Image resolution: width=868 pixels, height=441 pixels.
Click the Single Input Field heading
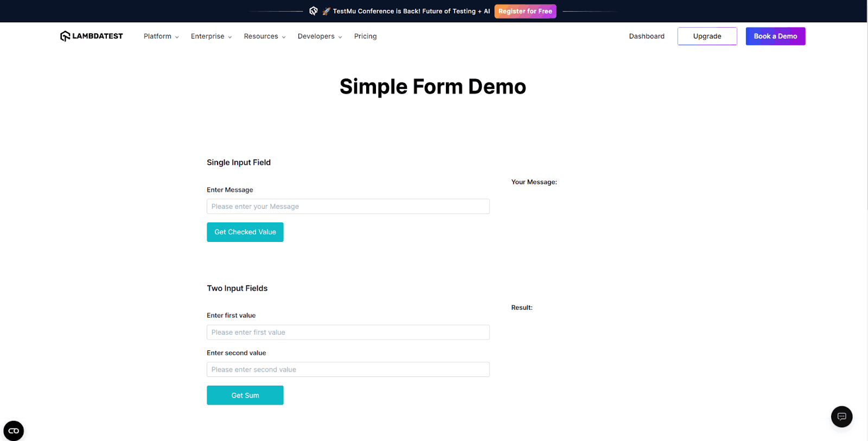click(x=239, y=162)
